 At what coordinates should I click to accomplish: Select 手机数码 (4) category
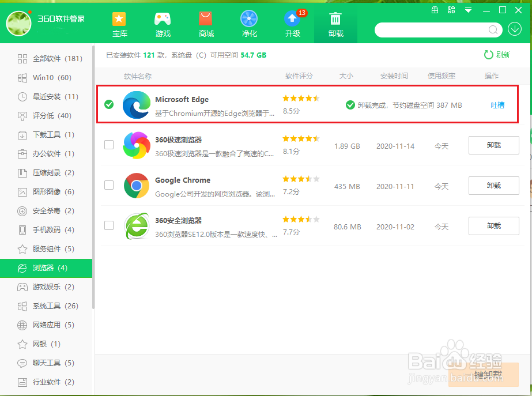(46, 230)
